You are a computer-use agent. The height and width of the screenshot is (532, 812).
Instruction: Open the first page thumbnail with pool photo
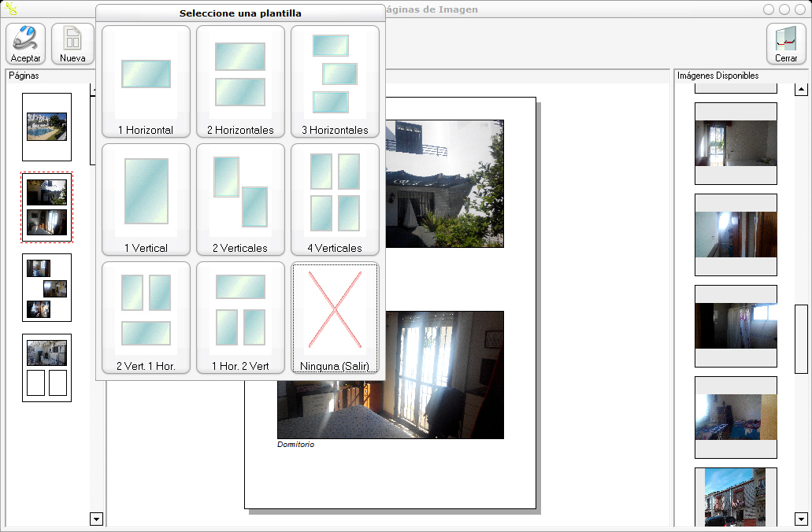[x=46, y=127]
